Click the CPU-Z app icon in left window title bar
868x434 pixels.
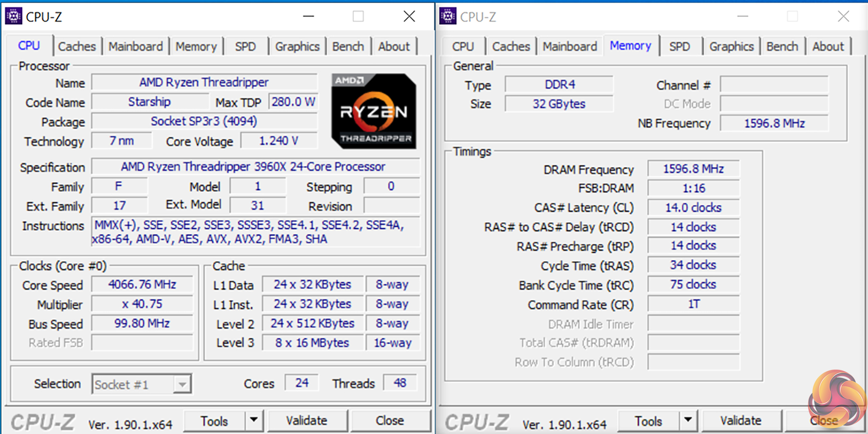click(13, 17)
